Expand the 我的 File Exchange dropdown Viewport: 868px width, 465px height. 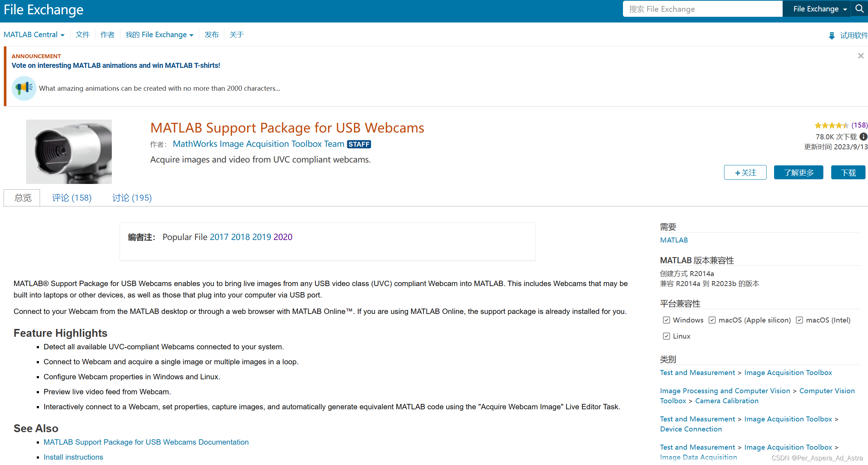[x=159, y=35]
